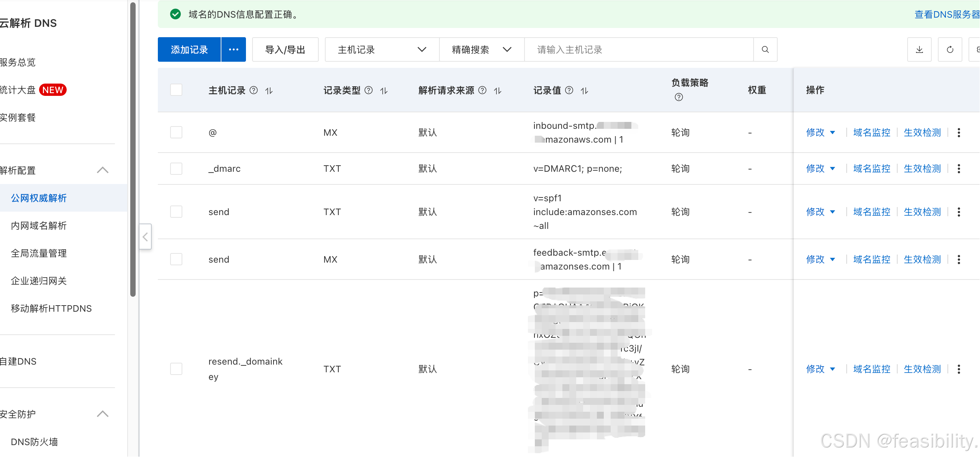980x457 pixels.
Task: Click the 添加记录 button
Action: point(189,49)
